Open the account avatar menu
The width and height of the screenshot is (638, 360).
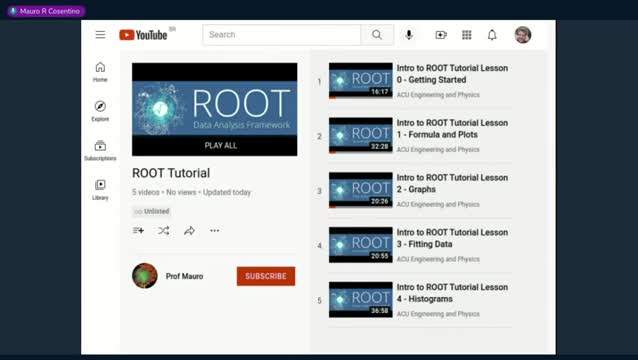pos(523,35)
